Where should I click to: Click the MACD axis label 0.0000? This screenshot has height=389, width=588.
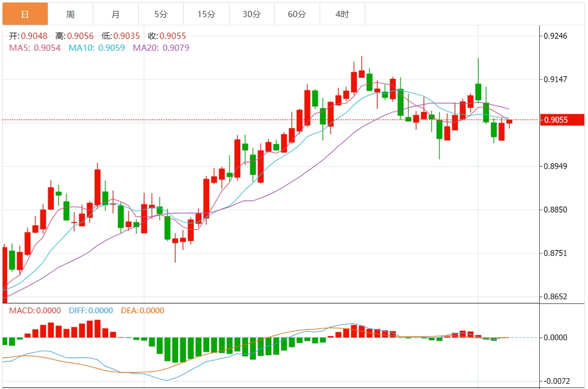[x=555, y=338]
